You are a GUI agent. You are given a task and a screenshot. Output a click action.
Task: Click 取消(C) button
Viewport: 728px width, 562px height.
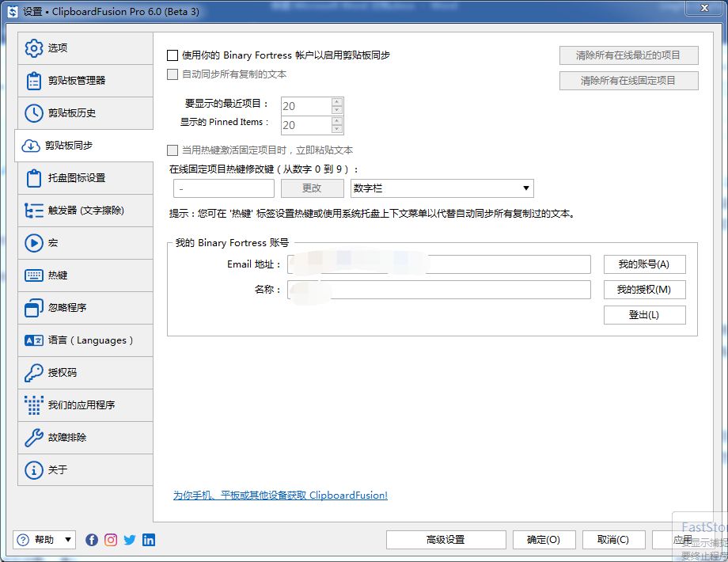click(x=613, y=540)
